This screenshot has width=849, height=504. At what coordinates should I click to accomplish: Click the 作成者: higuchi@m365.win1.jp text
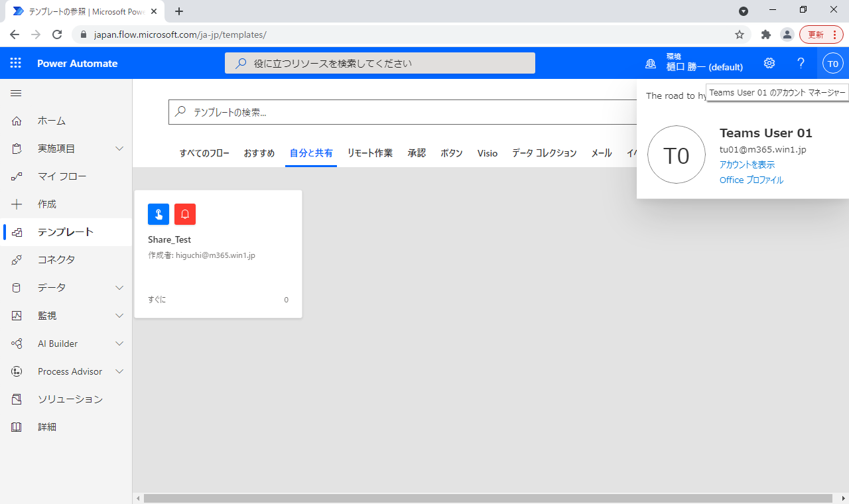[202, 255]
